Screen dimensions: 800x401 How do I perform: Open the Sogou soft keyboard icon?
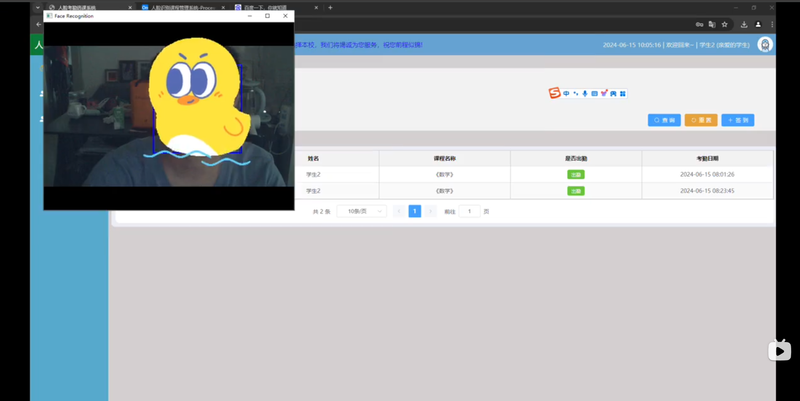(594, 93)
